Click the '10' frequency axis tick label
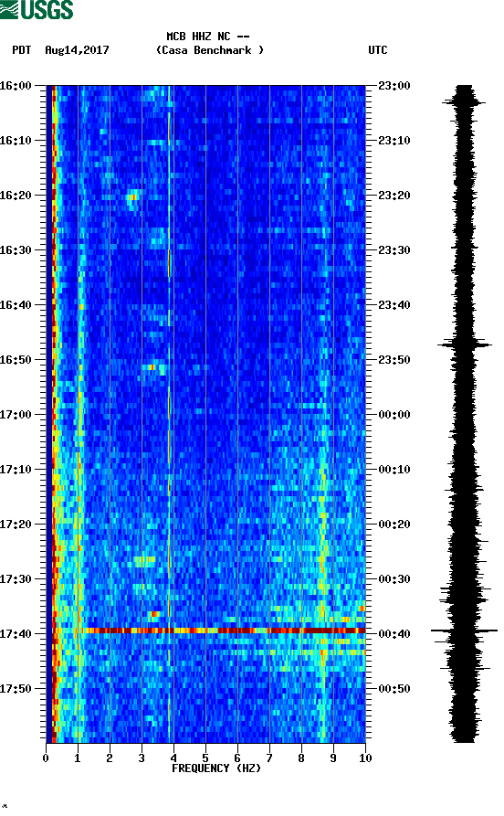504x816 pixels. point(365,758)
